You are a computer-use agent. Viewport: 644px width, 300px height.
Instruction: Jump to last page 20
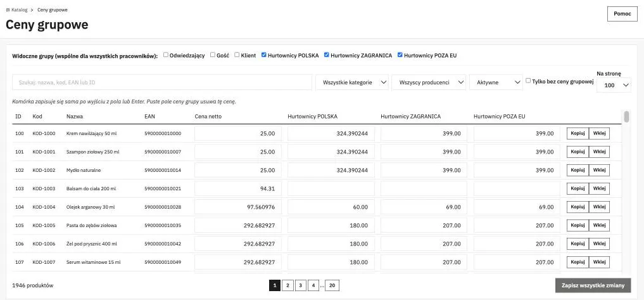coord(332,285)
